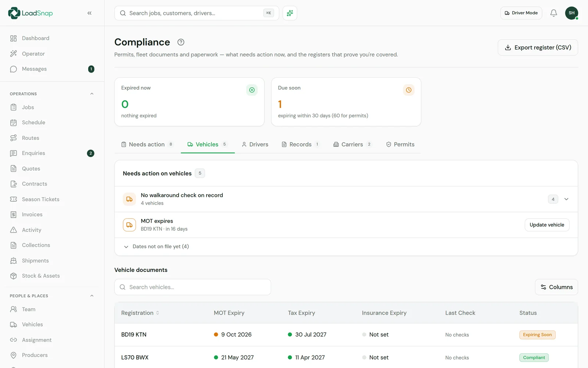588x368 pixels.
Task: Click the Status column header
Action: pos(528,313)
